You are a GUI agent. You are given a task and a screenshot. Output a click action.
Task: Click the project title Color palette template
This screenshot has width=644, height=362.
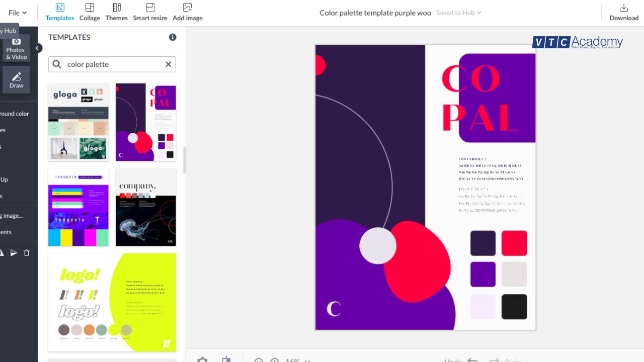tap(375, 13)
